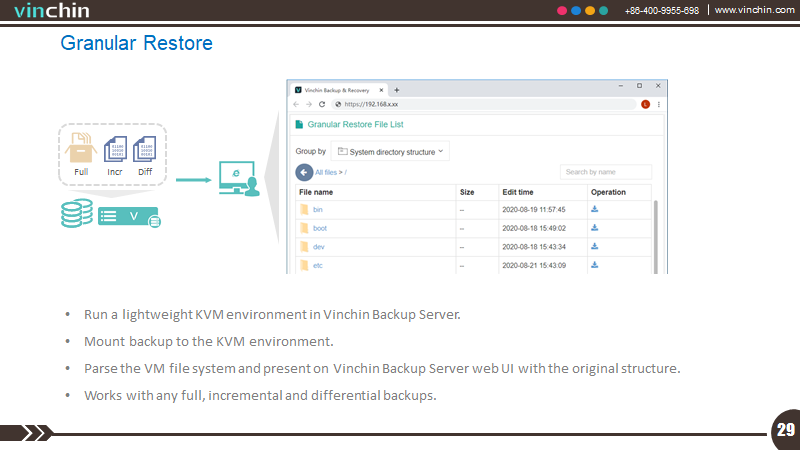This screenshot has height=450, width=800.
Task: Click the pink dot in header
Action: coord(562,11)
